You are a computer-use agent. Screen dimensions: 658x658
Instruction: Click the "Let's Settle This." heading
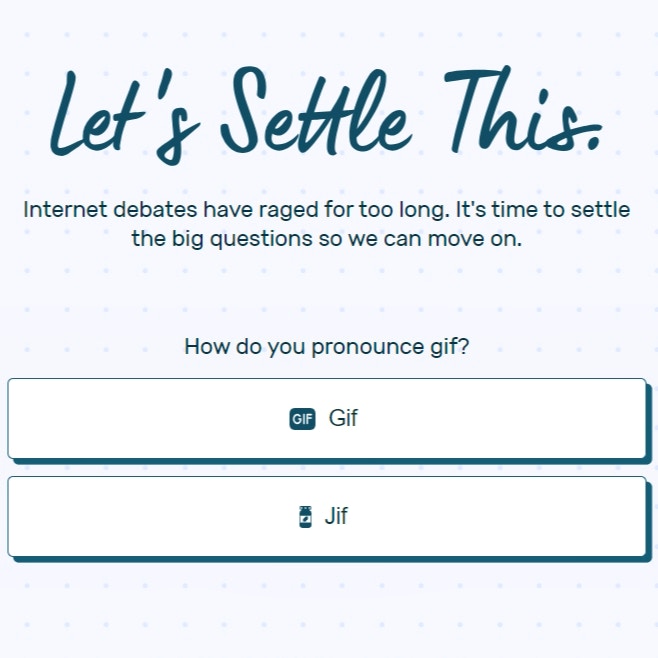point(326,115)
